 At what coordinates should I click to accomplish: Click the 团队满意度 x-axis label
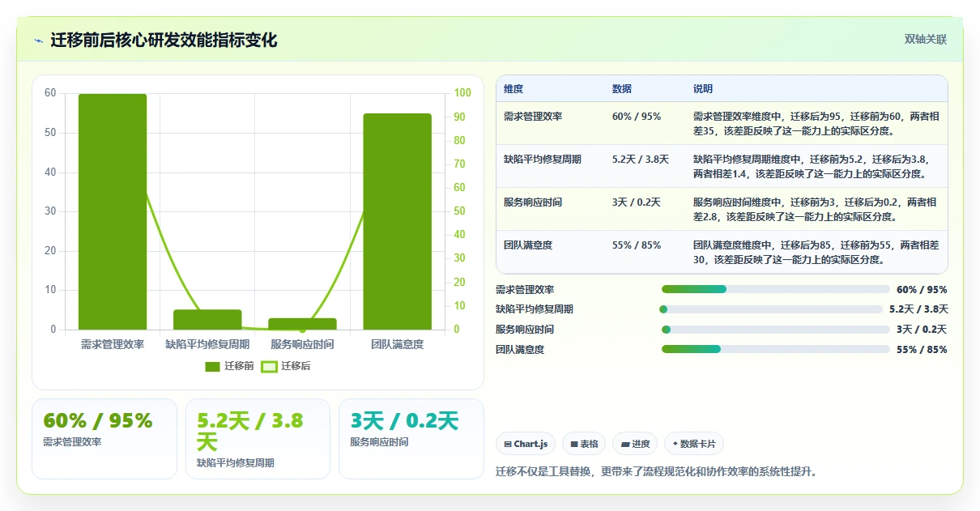point(397,344)
